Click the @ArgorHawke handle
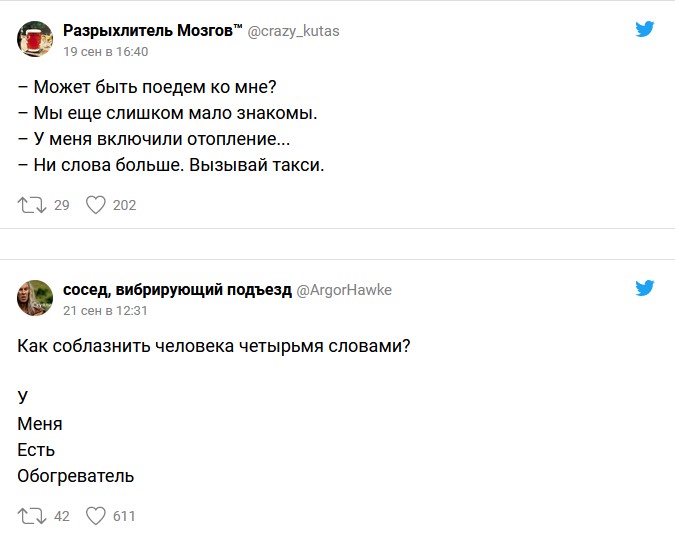 (344, 290)
